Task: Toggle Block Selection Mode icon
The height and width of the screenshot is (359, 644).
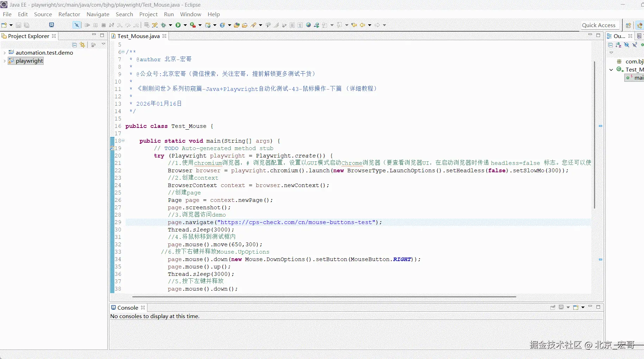Action: [x=292, y=25]
